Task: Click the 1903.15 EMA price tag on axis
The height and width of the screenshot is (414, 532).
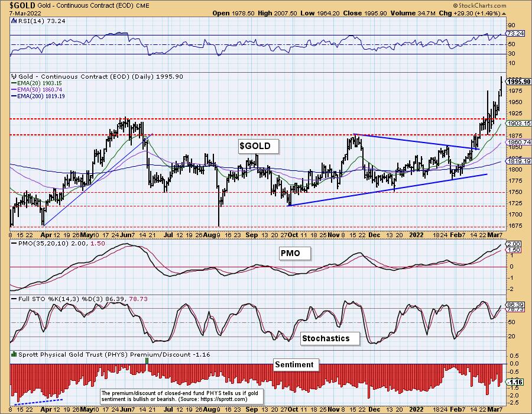Action: [x=519, y=124]
